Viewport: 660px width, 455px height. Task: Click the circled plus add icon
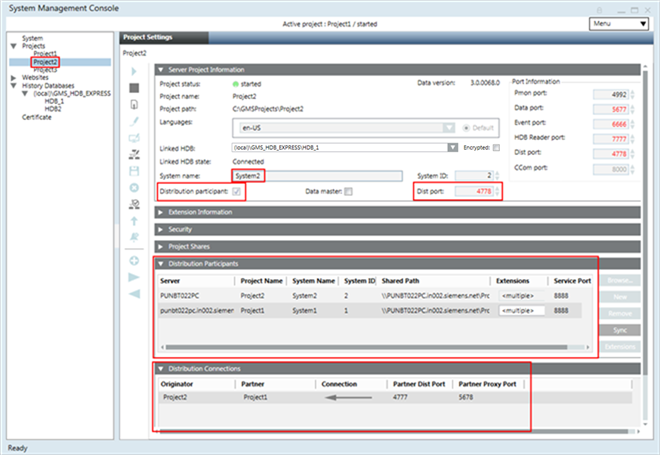tap(134, 260)
